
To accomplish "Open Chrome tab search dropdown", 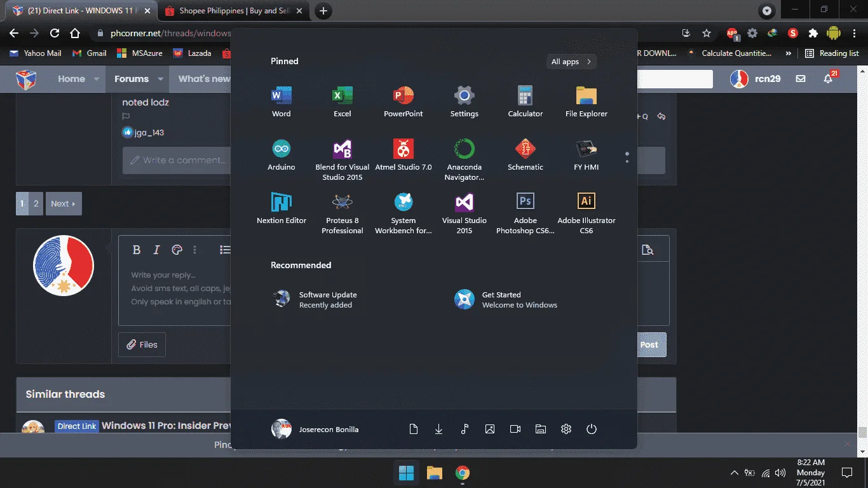I will [x=767, y=11].
